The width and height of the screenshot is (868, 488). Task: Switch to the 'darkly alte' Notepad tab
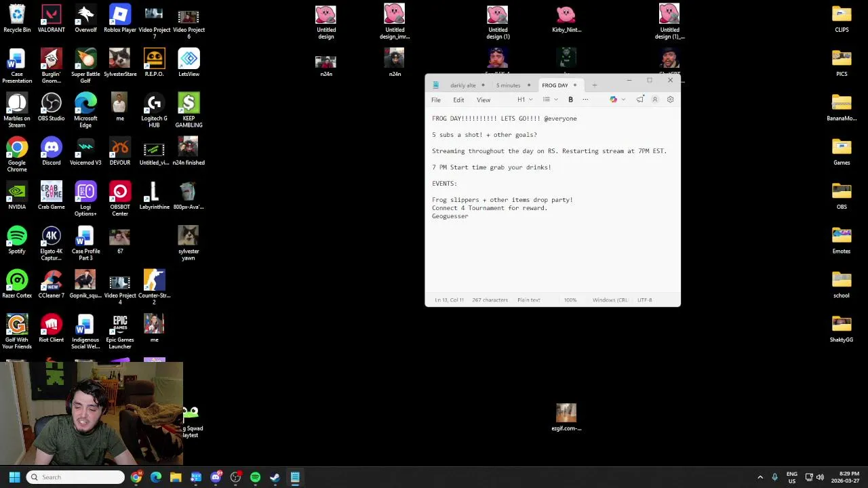pos(463,85)
